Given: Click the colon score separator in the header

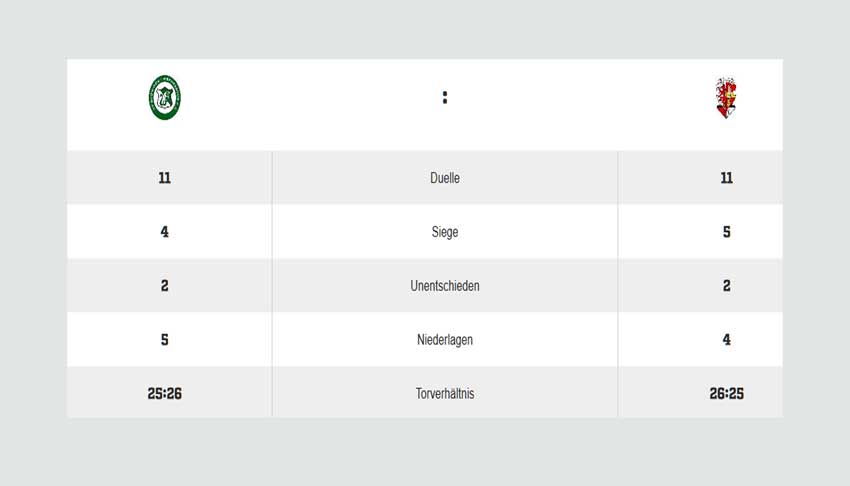Looking at the screenshot, I should (445, 98).
